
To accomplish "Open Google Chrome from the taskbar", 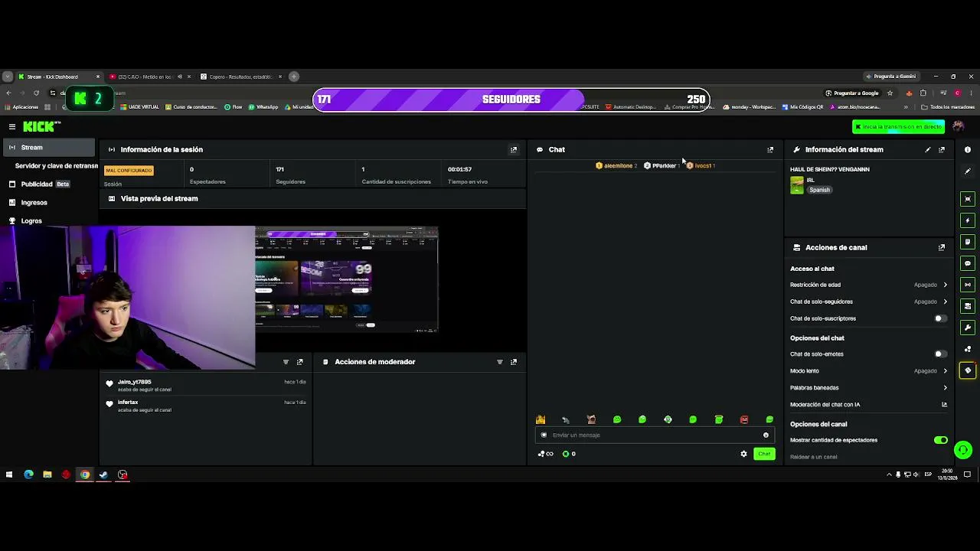I will coord(85,474).
